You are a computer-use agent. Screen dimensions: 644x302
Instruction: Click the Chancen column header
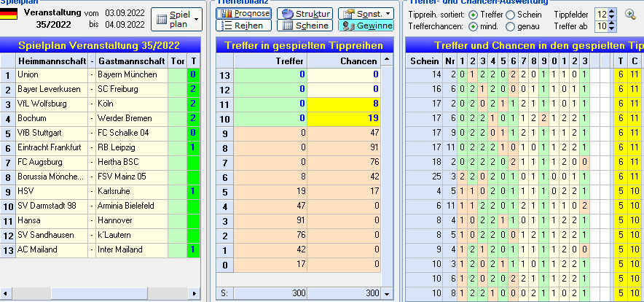pyautogui.click(x=344, y=61)
